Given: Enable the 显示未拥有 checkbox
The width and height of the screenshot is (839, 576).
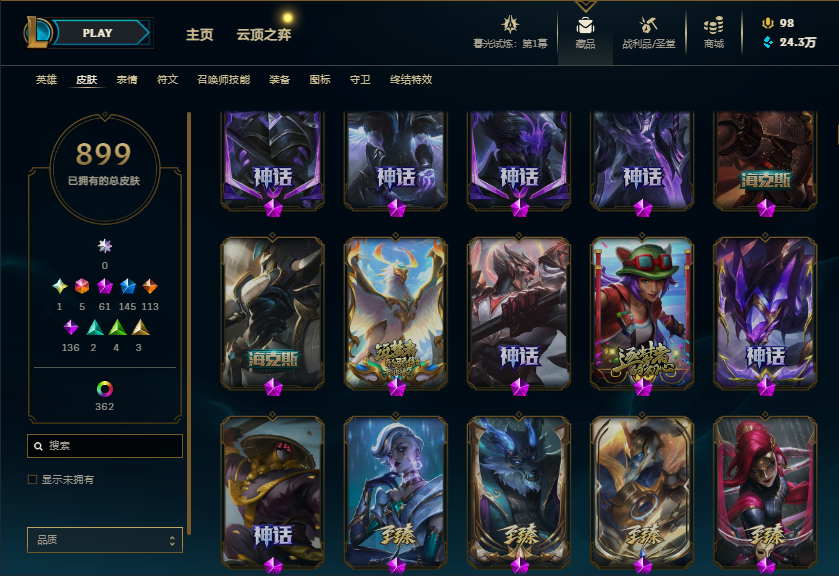Looking at the screenshot, I should point(32,480).
